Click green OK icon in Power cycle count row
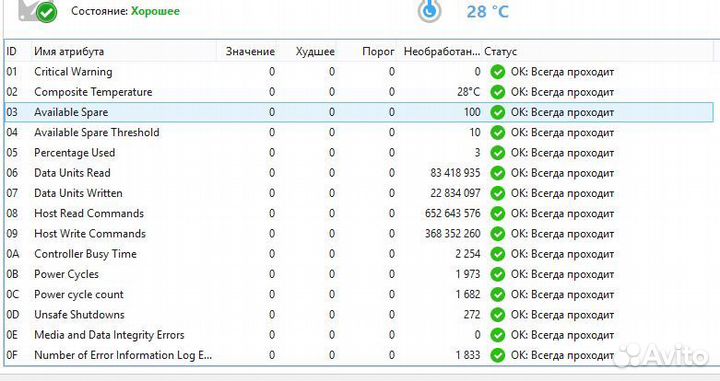Image resolution: width=720 pixels, height=381 pixels. pyautogui.click(x=497, y=294)
